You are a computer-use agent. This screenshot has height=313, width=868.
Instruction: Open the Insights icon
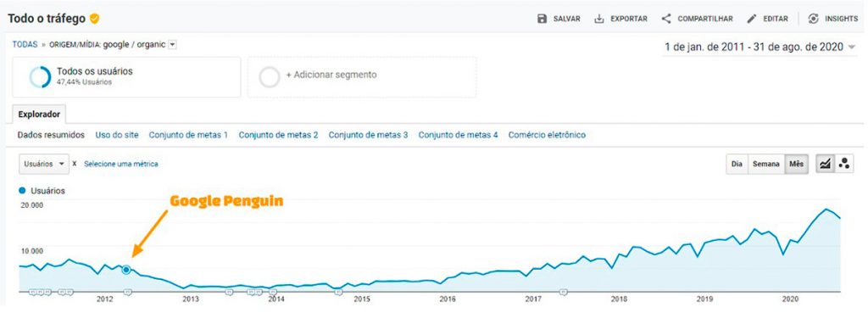click(813, 19)
